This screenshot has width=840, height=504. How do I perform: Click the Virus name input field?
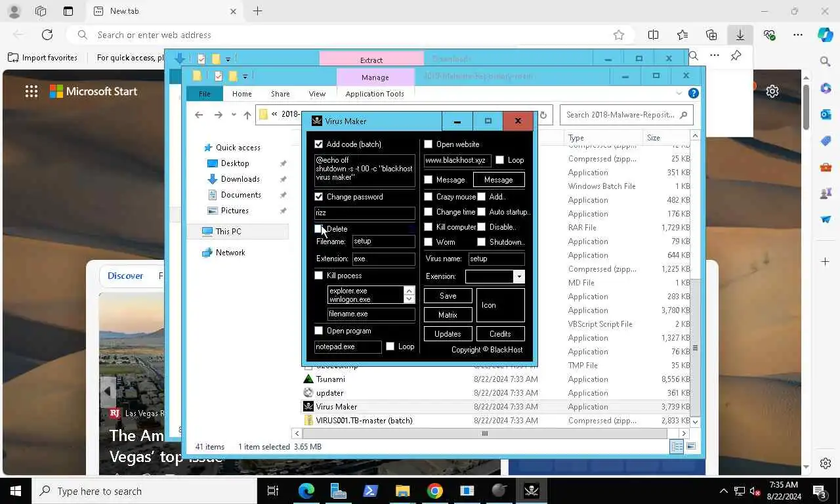(x=497, y=259)
